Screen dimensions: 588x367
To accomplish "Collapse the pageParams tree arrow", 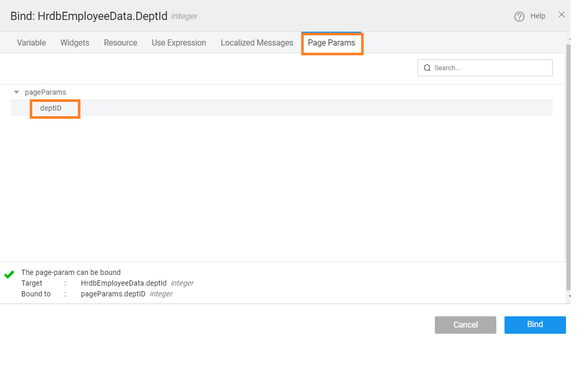I will click(16, 92).
